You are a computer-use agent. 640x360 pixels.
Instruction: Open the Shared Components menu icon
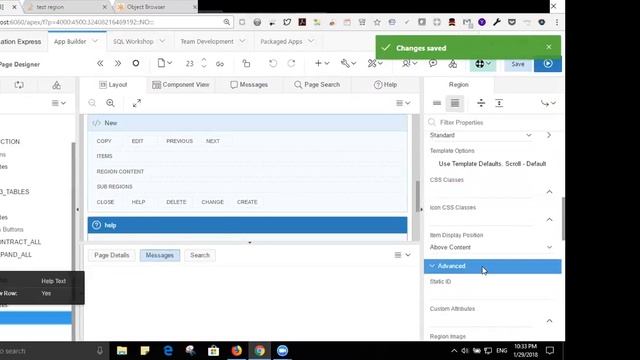(x=375, y=63)
